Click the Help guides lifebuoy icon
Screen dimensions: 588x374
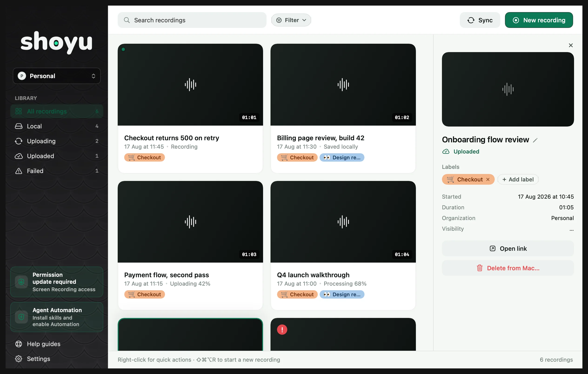click(x=19, y=344)
